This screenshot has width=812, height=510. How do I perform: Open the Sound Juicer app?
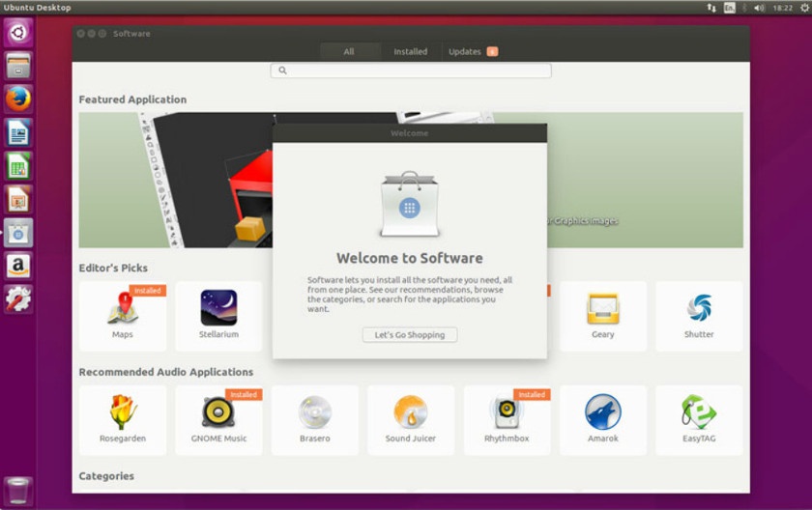pos(411,420)
